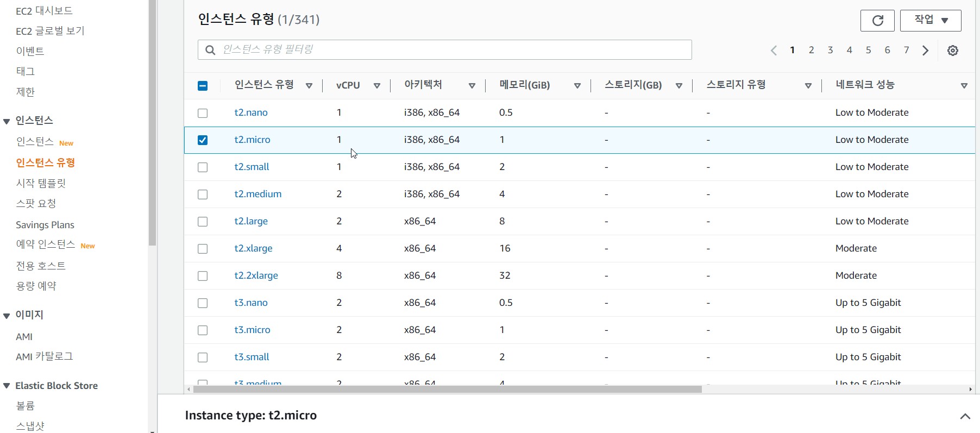Check the t3.micro row checkbox
980x433 pixels.
[203, 330]
